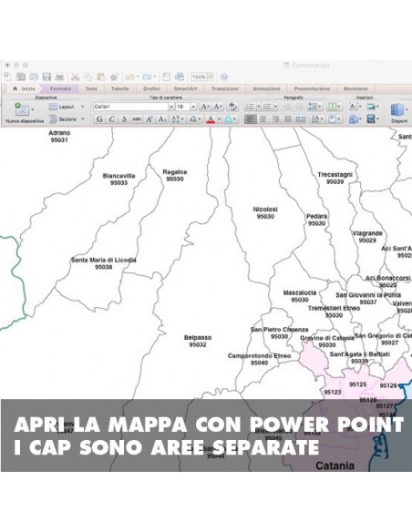The width and height of the screenshot is (412, 532).
Task: Insert a text box
Action: pyautogui.click(x=355, y=107)
